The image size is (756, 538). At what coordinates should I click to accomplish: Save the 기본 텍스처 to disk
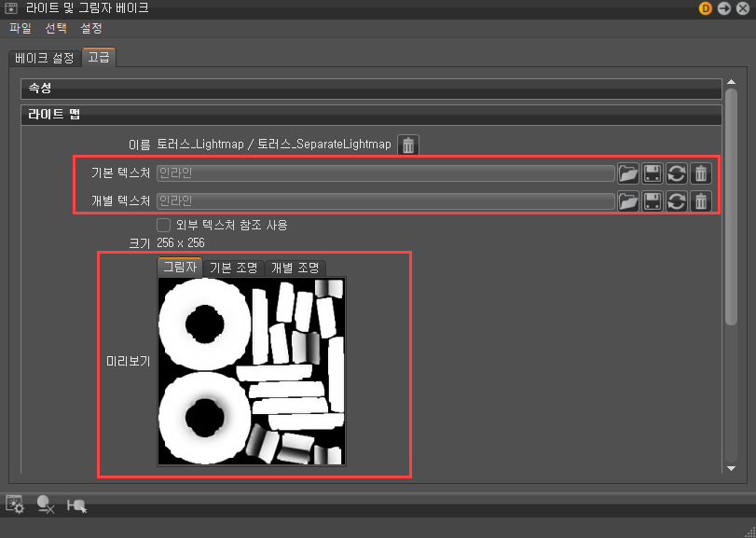coord(653,173)
